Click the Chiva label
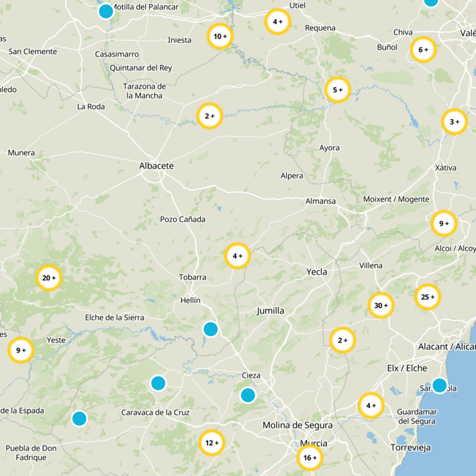 pyautogui.click(x=403, y=32)
